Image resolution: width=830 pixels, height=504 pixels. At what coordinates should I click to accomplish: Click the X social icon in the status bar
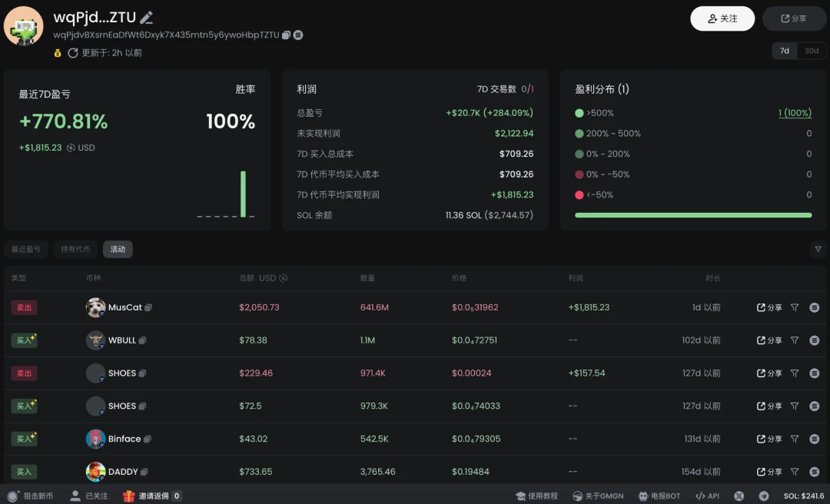pos(739,496)
